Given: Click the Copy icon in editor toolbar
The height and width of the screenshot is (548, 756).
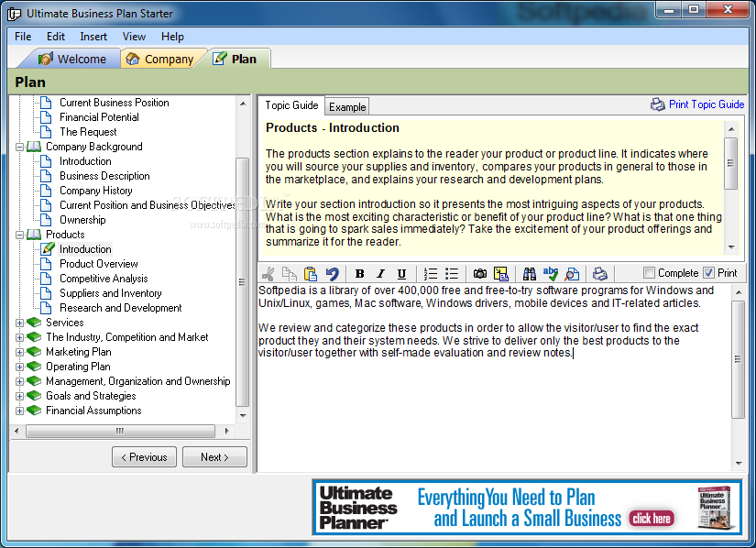Looking at the screenshot, I should pos(290,274).
